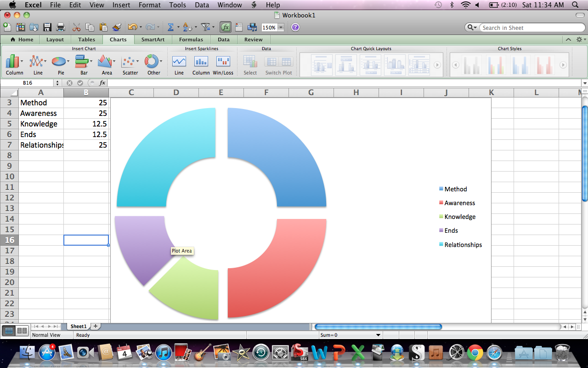Show the Toolbox icon in the toolbar
This screenshot has width=588, height=368.
pyautogui.click(x=239, y=27)
